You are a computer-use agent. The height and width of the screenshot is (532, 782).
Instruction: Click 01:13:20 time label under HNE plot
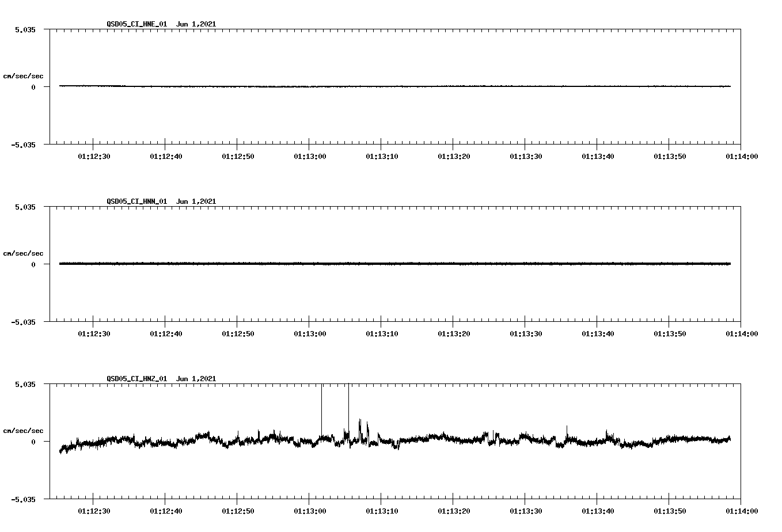click(x=454, y=156)
